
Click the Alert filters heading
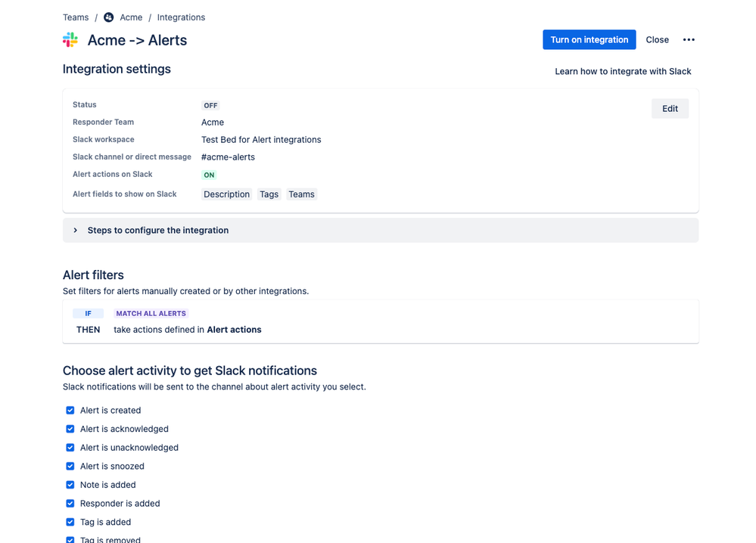[x=93, y=275]
